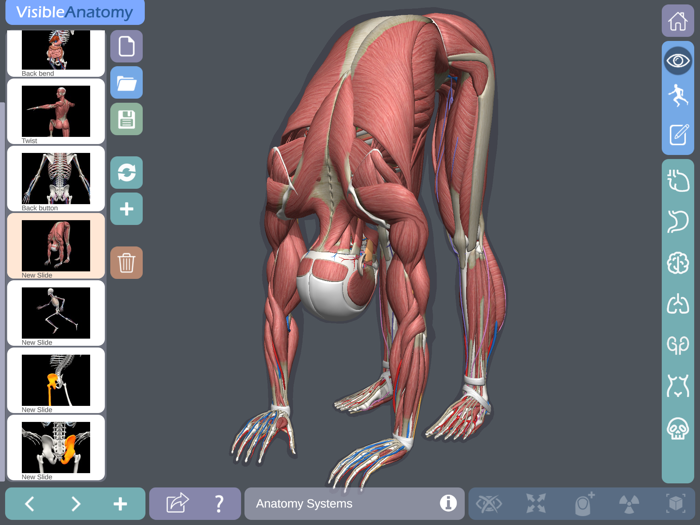Viewport: 700px width, 525px height.
Task: Refresh the current slide
Action: coord(126,173)
